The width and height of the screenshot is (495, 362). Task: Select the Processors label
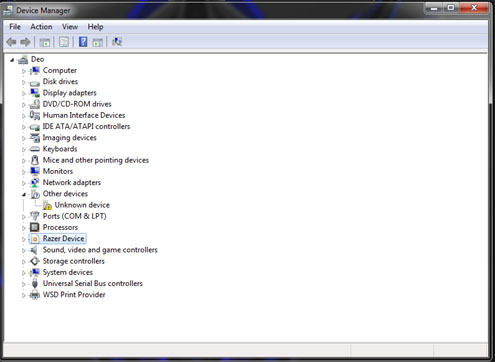tap(60, 227)
